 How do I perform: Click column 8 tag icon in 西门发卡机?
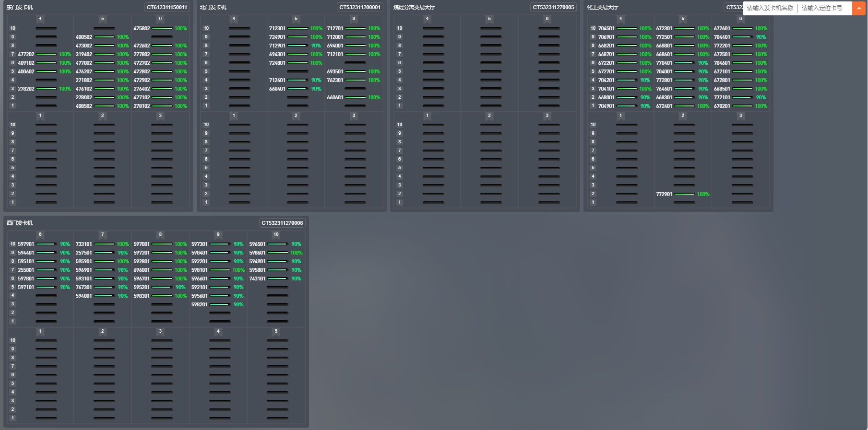coord(160,235)
